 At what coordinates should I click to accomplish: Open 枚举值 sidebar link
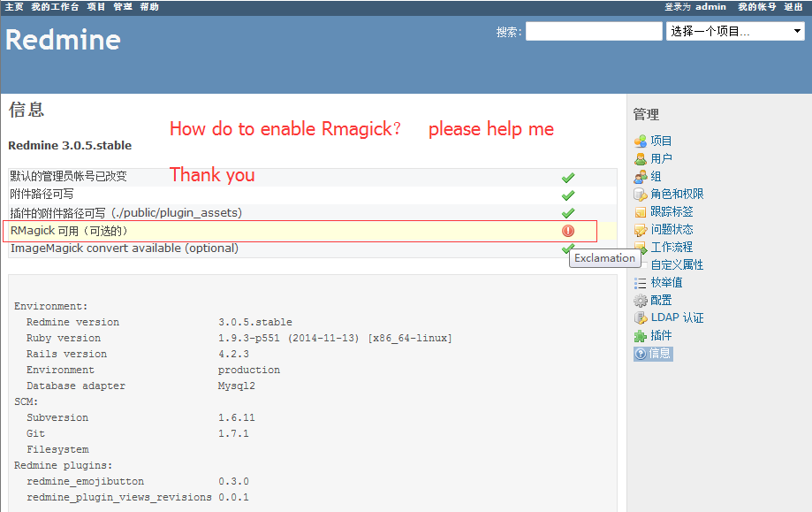666,282
